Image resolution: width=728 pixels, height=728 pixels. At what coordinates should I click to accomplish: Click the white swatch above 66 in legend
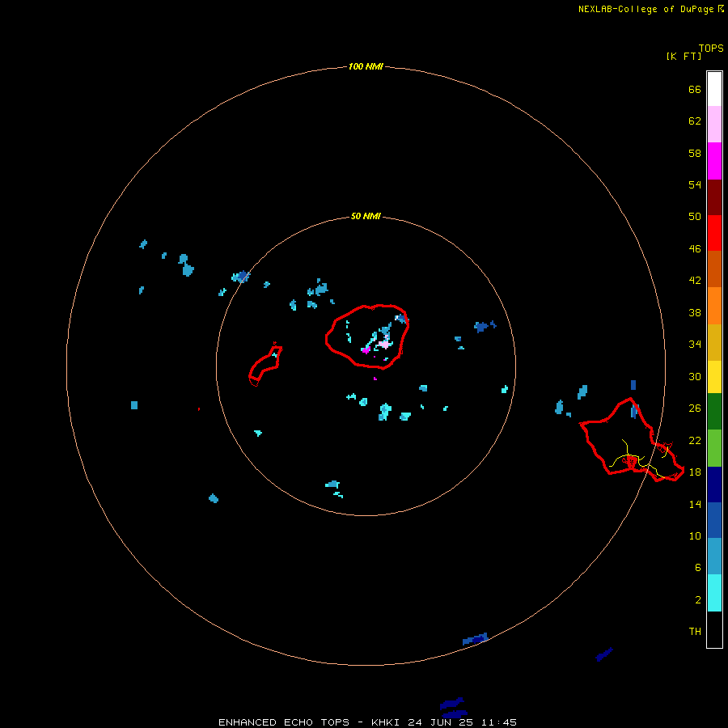[x=714, y=89]
